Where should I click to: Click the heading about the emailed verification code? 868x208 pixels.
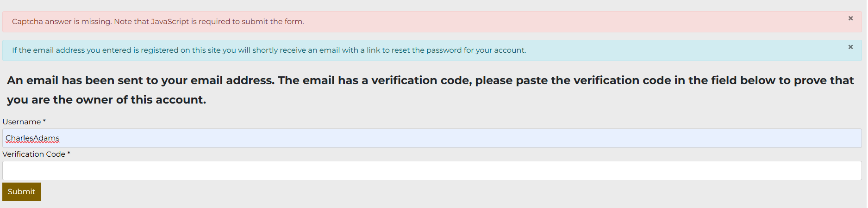430,80
